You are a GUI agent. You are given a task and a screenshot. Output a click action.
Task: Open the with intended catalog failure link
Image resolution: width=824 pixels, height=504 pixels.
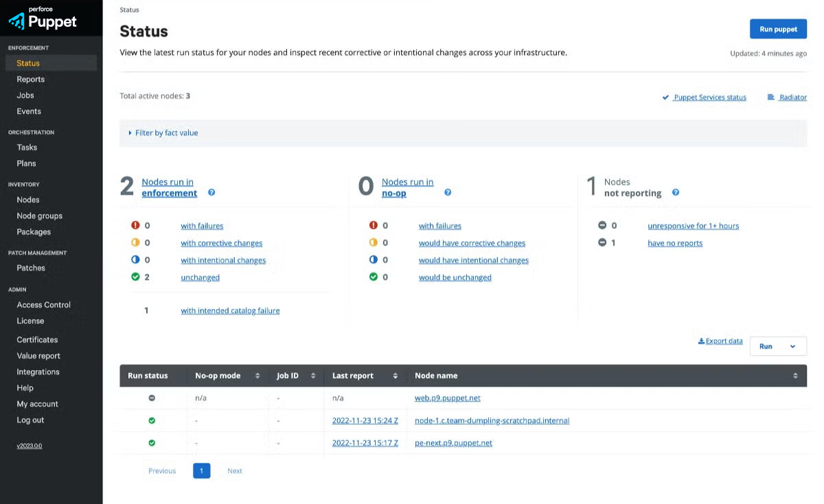tap(230, 311)
